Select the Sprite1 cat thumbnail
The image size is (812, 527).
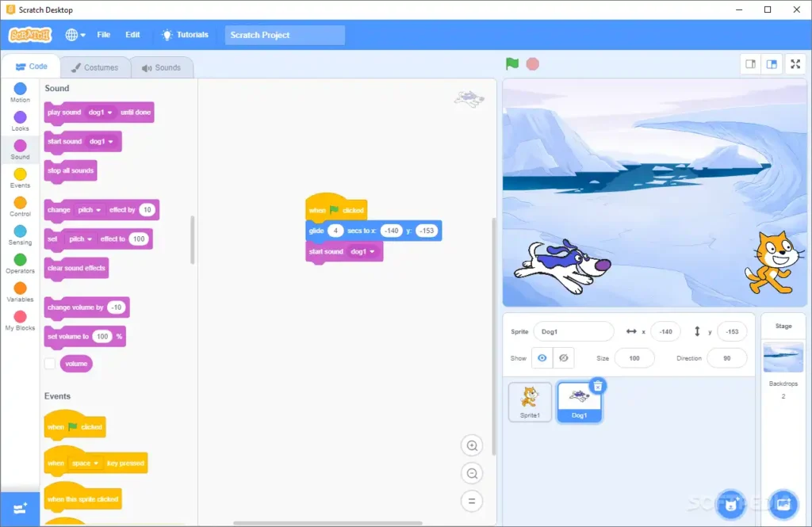(530, 403)
